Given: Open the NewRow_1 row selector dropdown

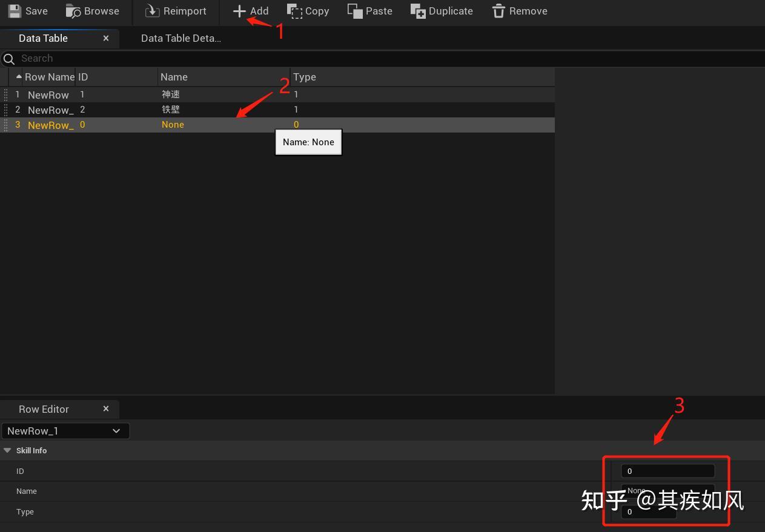Looking at the screenshot, I should [65, 430].
